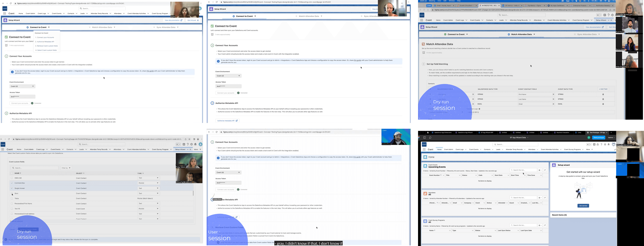Open Upcoming Events list settings gear dropdown
Image resolution: width=644 pixels, height=246 pixels.
point(540,170)
